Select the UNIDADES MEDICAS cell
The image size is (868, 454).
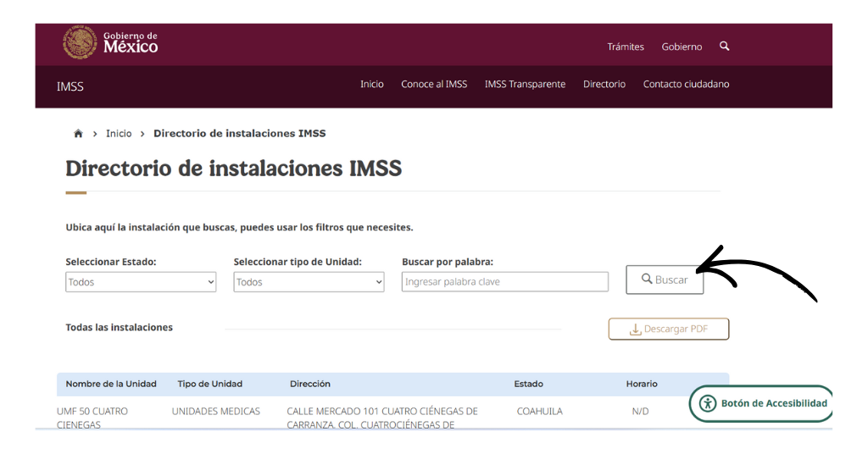pos(216,412)
